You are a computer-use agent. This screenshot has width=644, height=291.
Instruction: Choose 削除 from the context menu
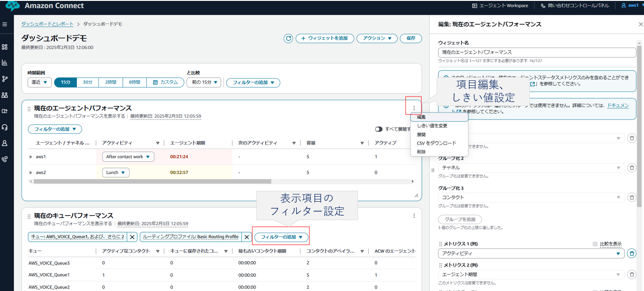coord(439,152)
